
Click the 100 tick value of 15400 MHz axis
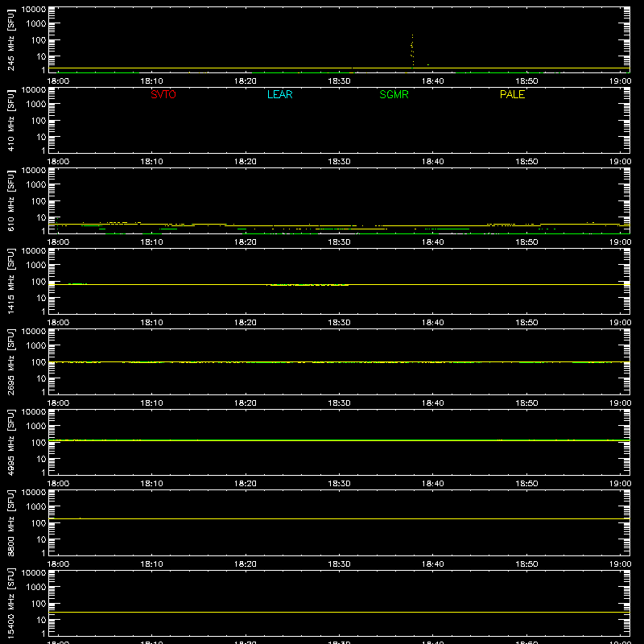pyautogui.click(x=39, y=604)
